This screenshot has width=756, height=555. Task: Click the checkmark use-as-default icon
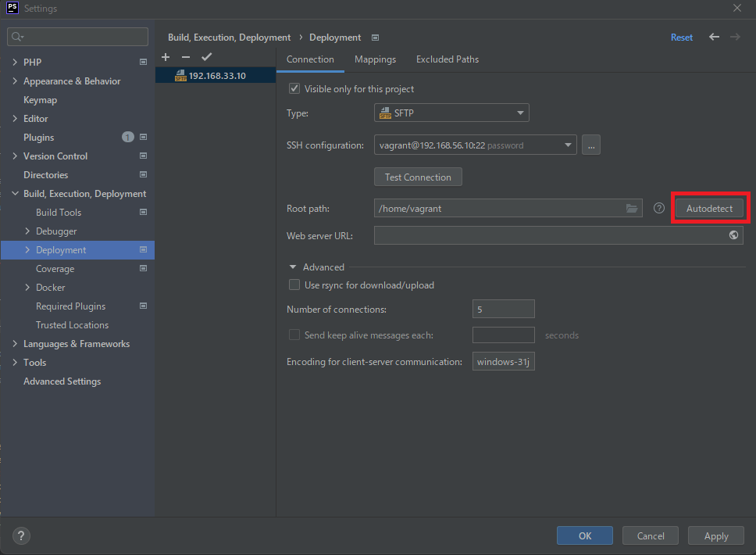point(206,57)
